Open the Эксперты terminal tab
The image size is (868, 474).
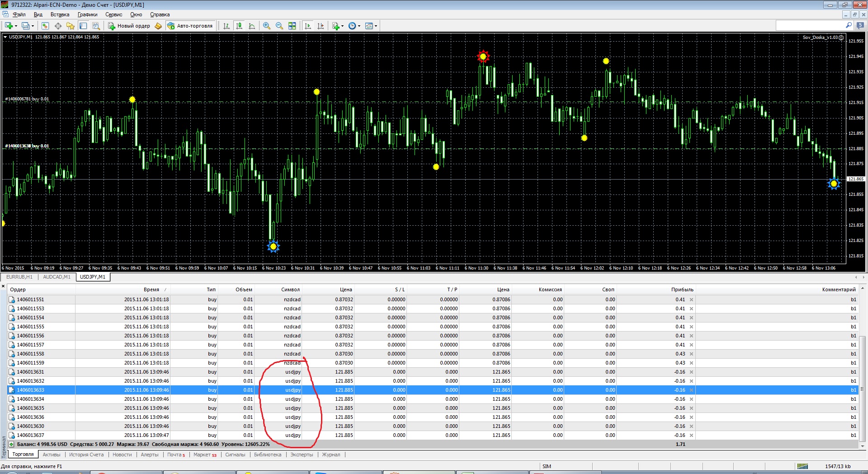coord(302,455)
